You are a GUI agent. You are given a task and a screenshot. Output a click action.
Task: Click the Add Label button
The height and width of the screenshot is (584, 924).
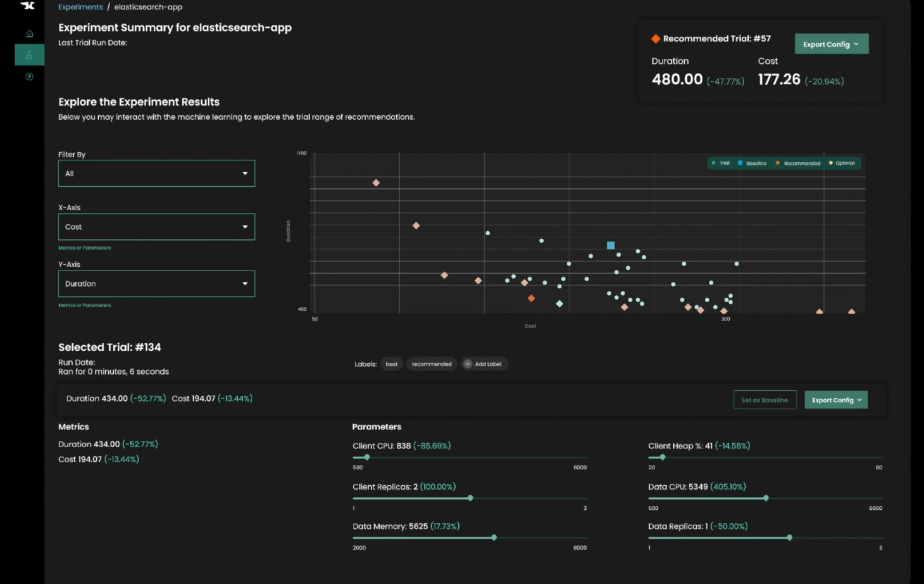[485, 364]
